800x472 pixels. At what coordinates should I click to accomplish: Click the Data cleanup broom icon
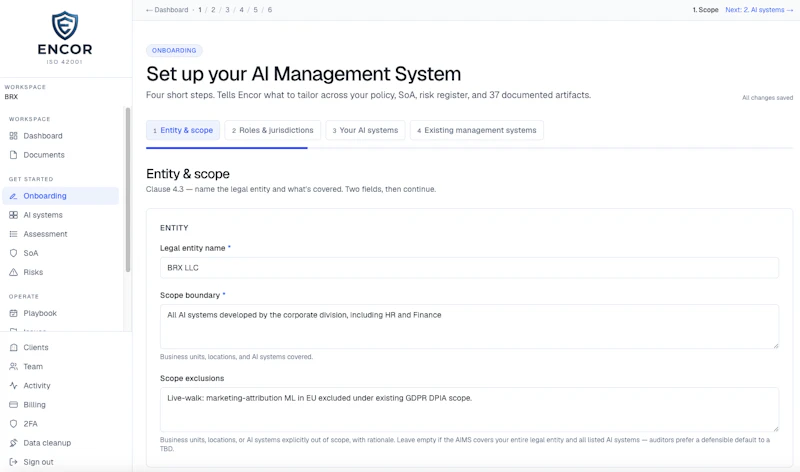pyautogui.click(x=13, y=443)
